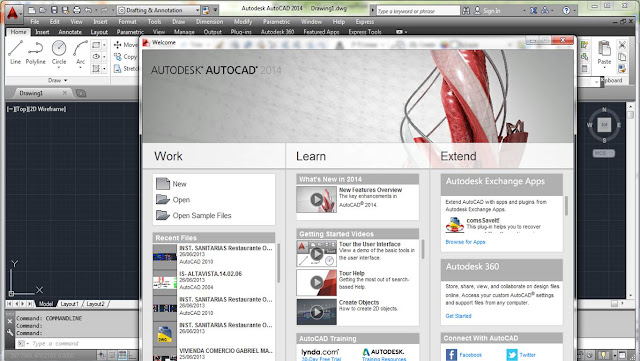The width and height of the screenshot is (640, 361).
Task: Click the Save icon in quick access toolbar
Action: [54, 10]
